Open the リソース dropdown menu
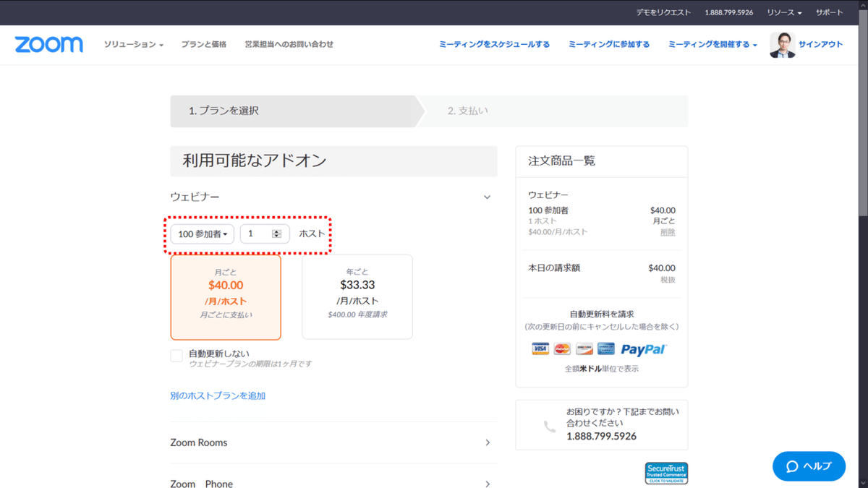 point(784,13)
